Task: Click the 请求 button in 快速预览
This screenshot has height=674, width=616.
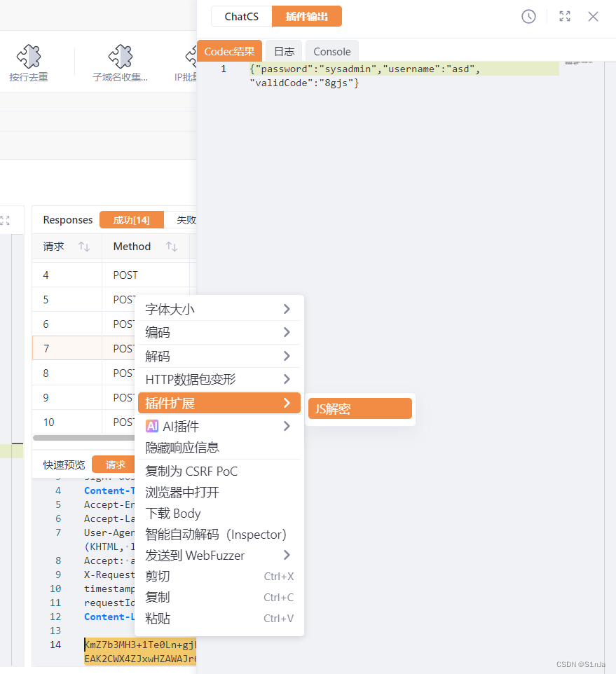Action: 115,465
